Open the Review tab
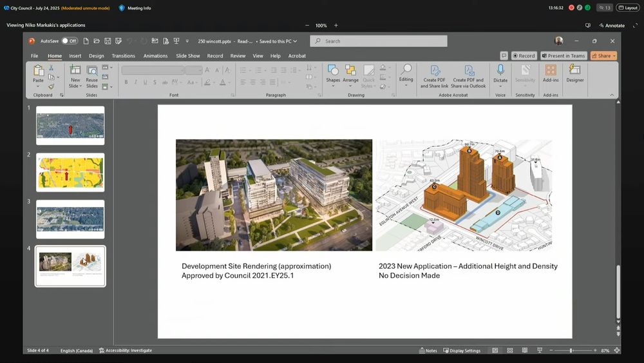 tap(238, 56)
